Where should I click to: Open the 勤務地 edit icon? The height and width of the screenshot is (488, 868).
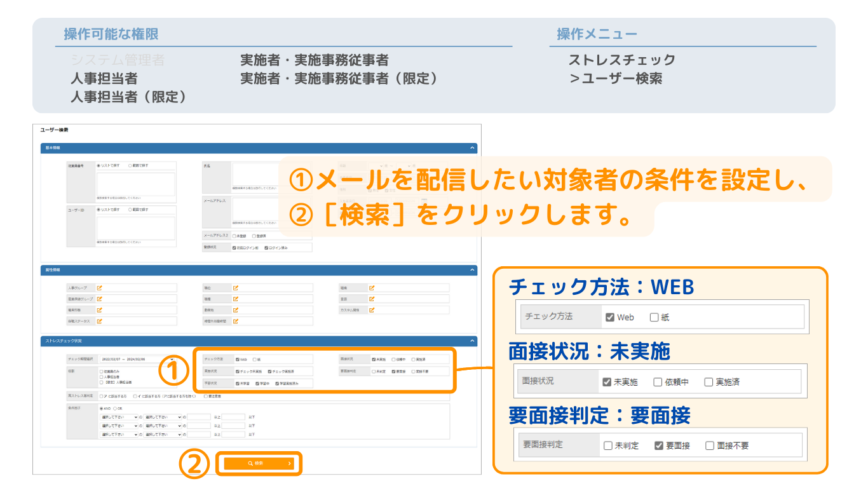pyautogui.click(x=236, y=310)
